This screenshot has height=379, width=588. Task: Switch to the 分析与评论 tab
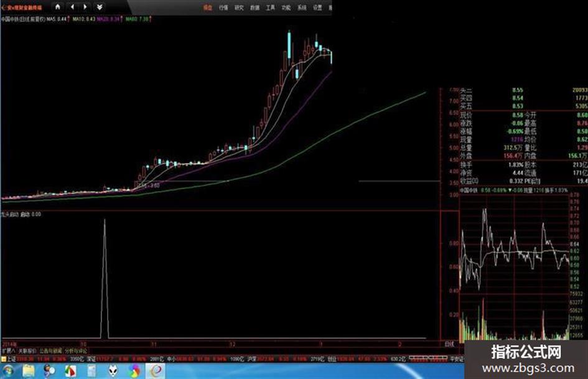[76, 351]
